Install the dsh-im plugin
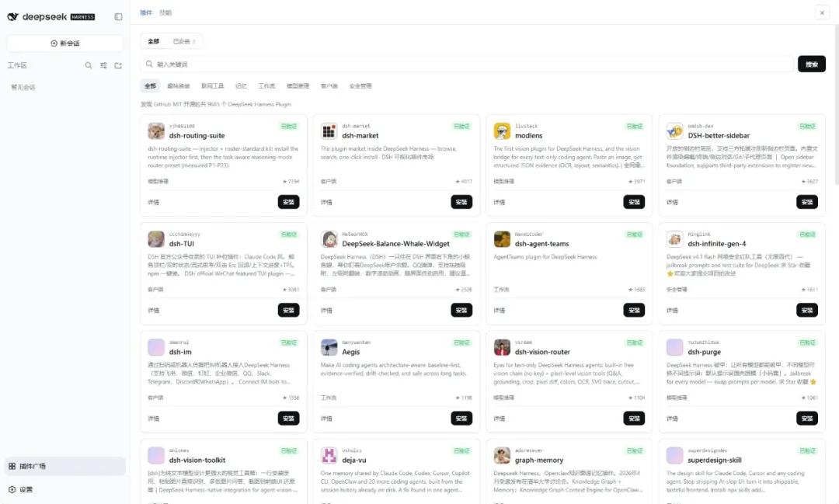Image resolution: width=839 pixels, height=504 pixels. pyautogui.click(x=288, y=419)
